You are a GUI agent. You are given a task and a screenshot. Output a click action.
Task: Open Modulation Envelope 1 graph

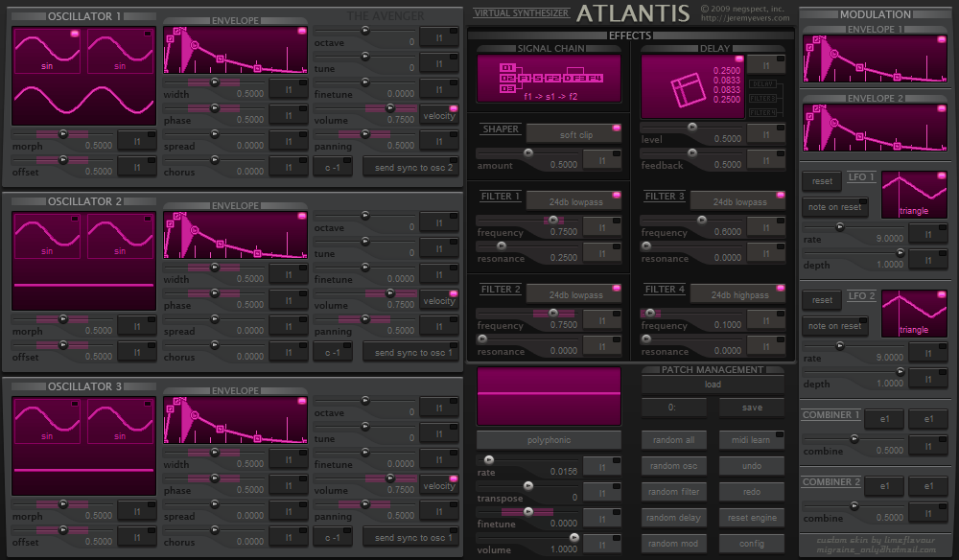(875, 58)
